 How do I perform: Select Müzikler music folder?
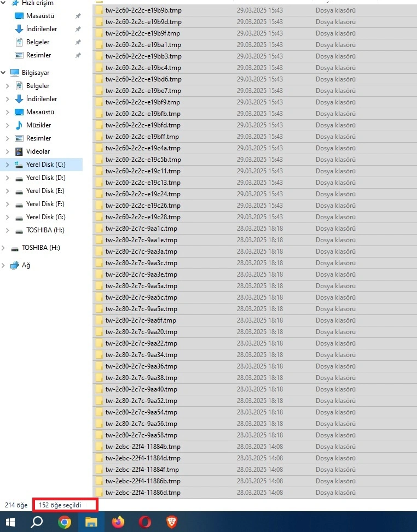tap(38, 125)
